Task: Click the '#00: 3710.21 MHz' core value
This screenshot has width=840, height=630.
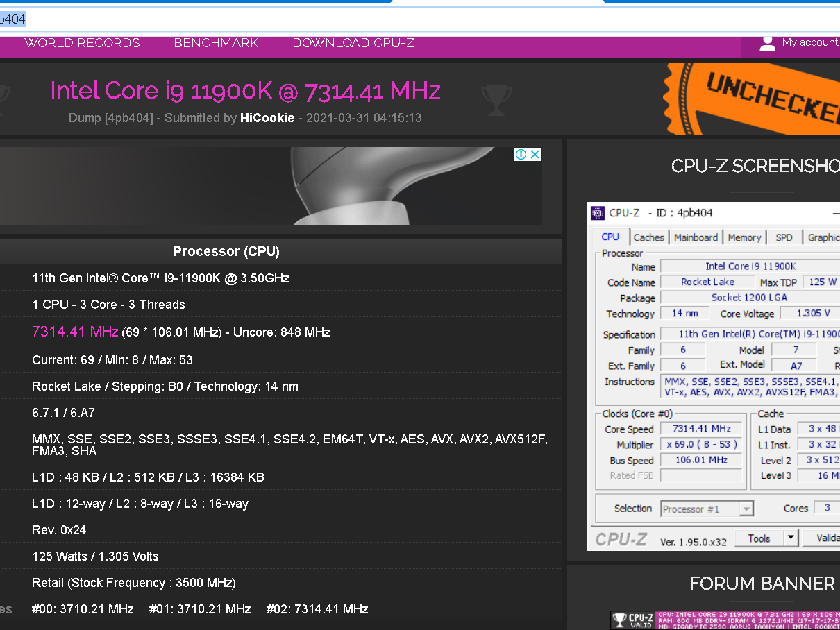Action: (x=83, y=609)
